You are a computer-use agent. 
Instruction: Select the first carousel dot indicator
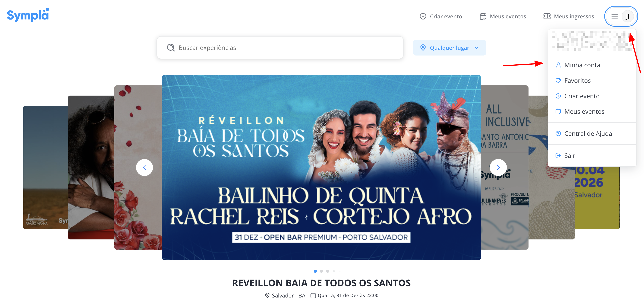pyautogui.click(x=315, y=271)
